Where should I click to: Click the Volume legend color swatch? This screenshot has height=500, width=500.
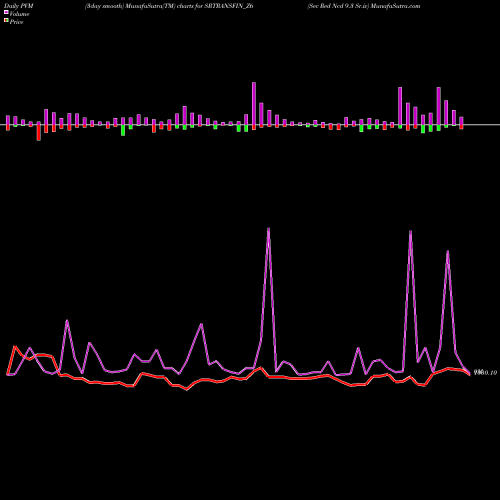coord(6,12)
